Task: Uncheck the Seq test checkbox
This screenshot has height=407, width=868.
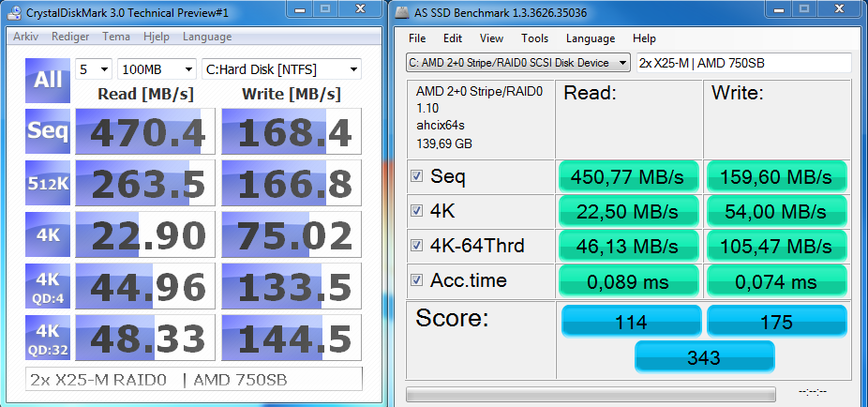Action: click(417, 176)
